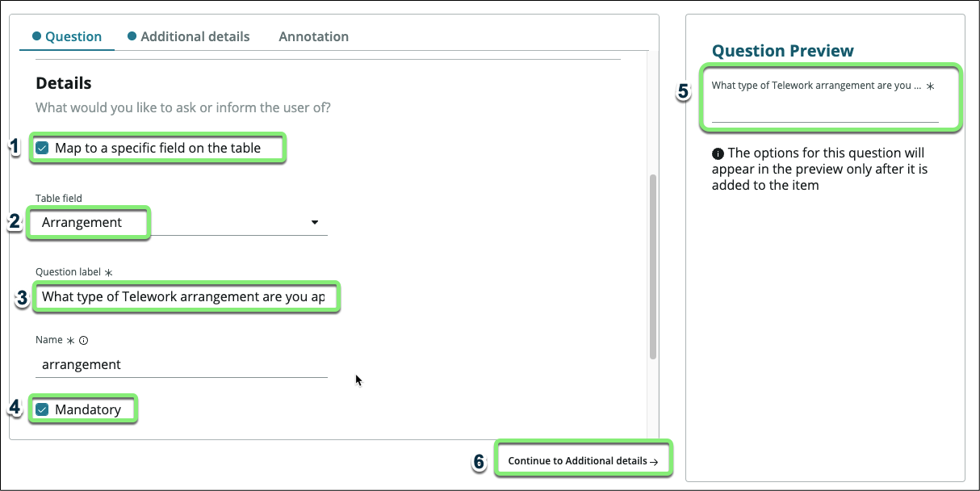The width and height of the screenshot is (980, 491).
Task: Select the Question tab
Action: coord(73,36)
